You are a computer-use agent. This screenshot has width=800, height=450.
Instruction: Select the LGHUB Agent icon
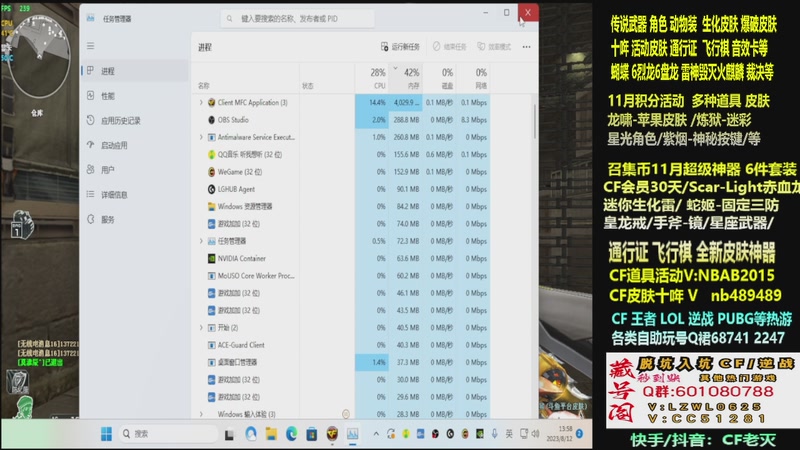(211, 189)
